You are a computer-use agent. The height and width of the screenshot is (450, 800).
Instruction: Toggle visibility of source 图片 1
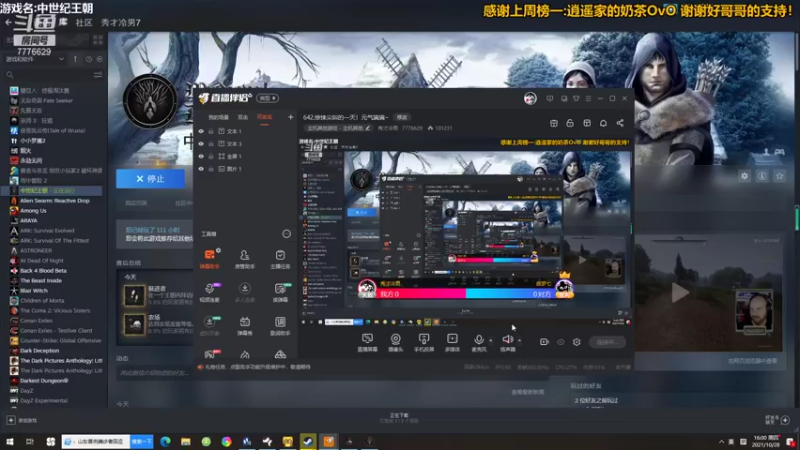coord(201,168)
